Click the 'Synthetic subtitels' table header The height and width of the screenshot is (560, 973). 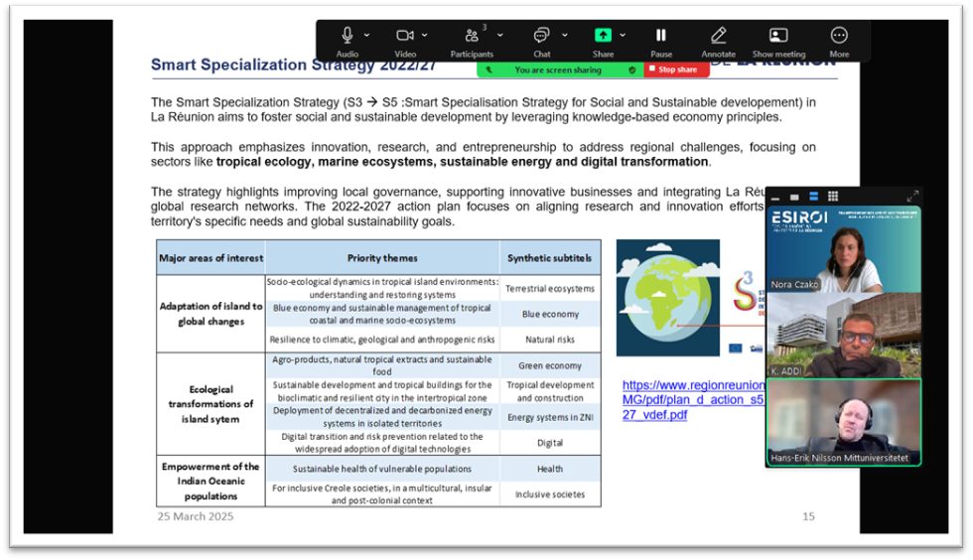(550, 257)
